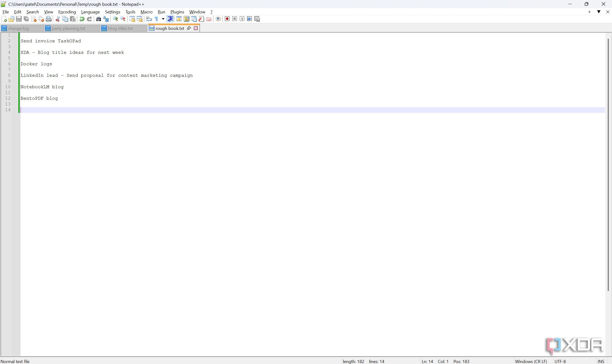The height and width of the screenshot is (364, 612).
Task: Toggle show all characters pilcrow icon
Action: [x=156, y=19]
